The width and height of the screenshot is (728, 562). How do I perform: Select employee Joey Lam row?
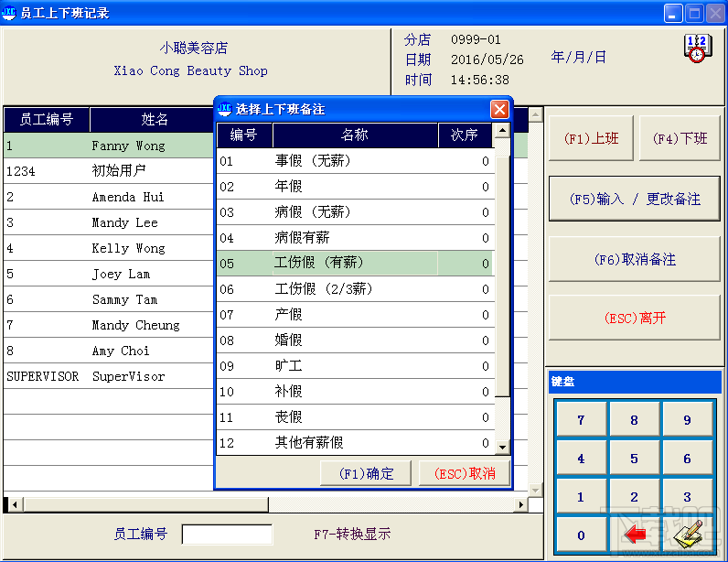(109, 274)
